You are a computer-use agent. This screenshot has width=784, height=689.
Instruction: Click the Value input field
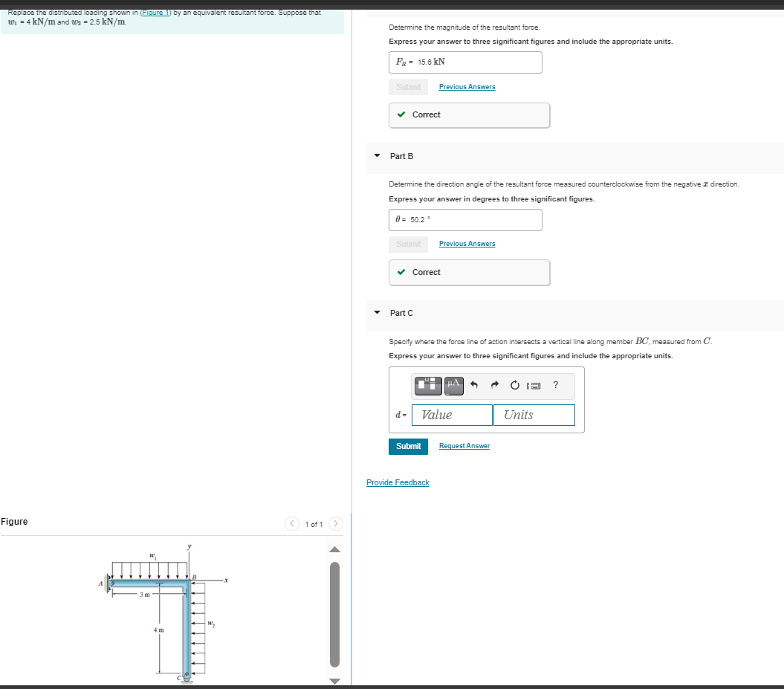point(451,415)
